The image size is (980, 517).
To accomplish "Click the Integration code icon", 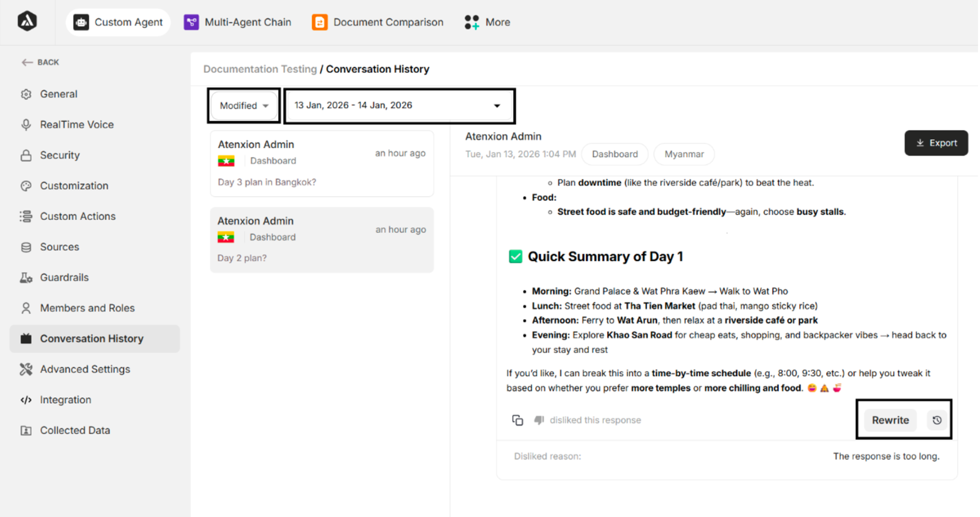I will click(26, 400).
